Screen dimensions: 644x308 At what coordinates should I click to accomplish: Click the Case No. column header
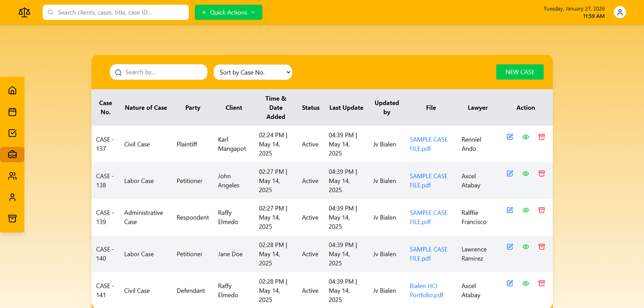pos(106,107)
